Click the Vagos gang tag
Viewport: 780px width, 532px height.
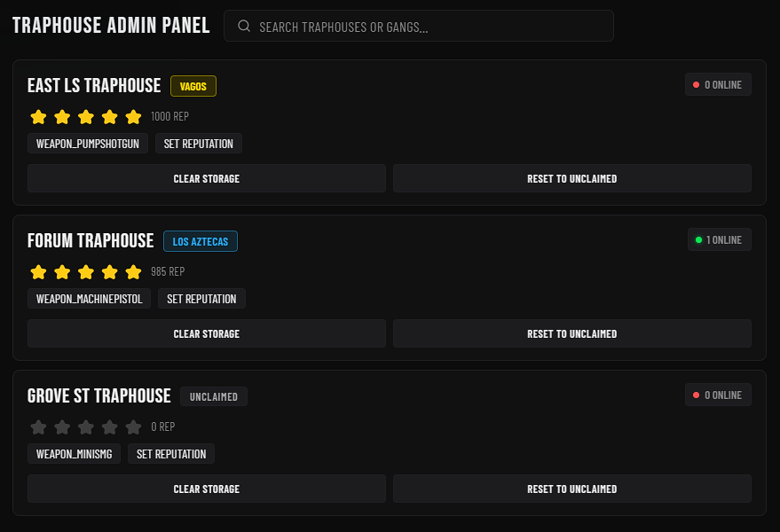(x=193, y=86)
